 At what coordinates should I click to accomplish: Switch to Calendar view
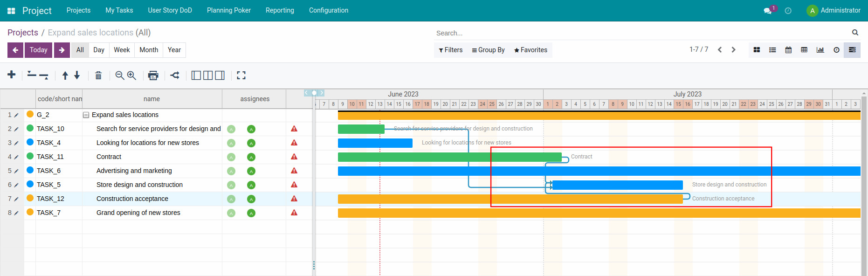click(788, 50)
